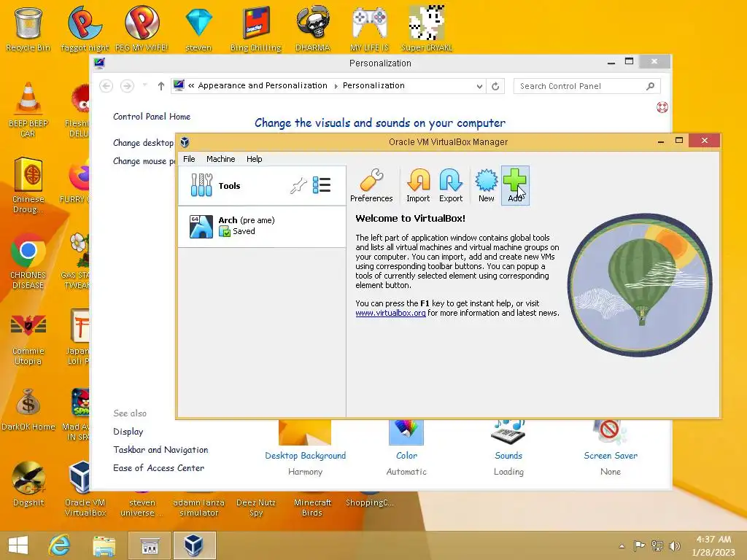This screenshot has width=747, height=560.
Task: Open Screen Saver settings
Action: 611,456
